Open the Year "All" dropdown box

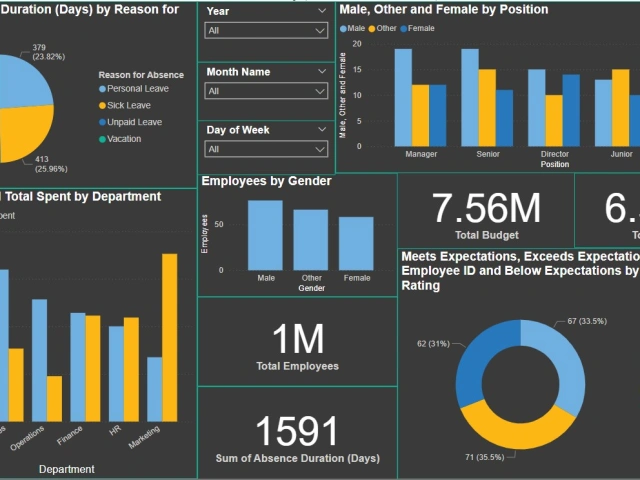[266, 31]
